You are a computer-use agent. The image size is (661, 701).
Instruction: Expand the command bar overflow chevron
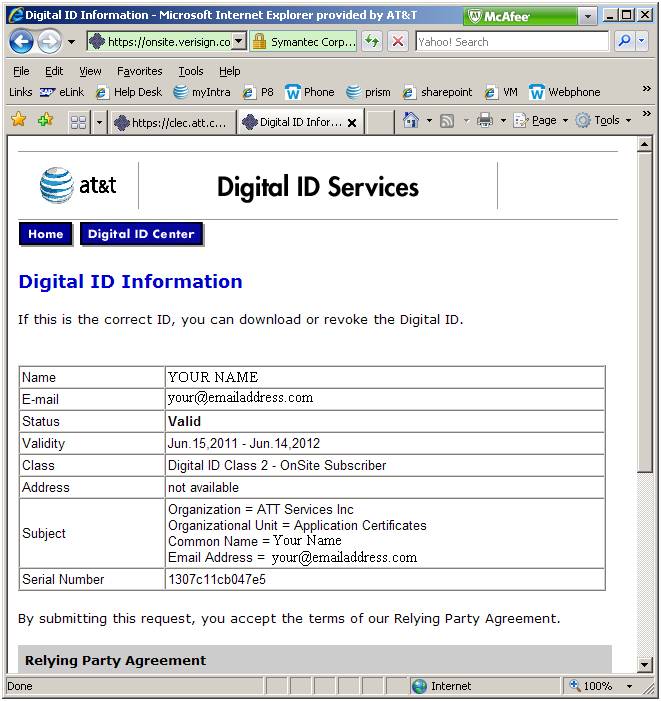pos(646,114)
